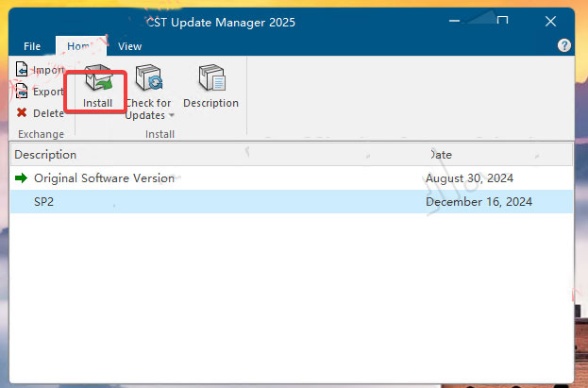The height and width of the screenshot is (388, 588).
Task: Click the August 30, 2024 date cell
Action: point(469,178)
